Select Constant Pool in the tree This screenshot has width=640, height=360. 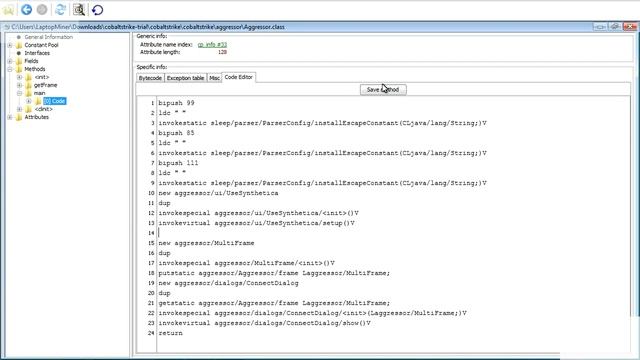(x=41, y=45)
